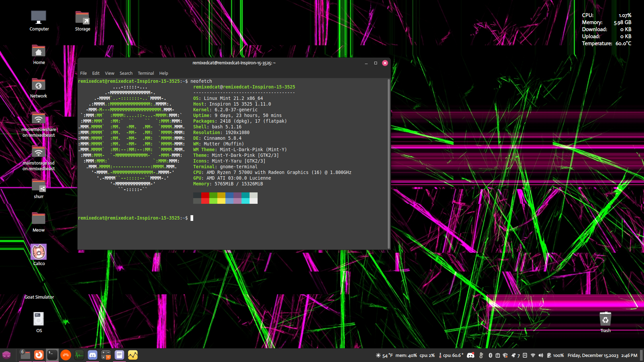Open the terminal Edit menu

point(96,73)
